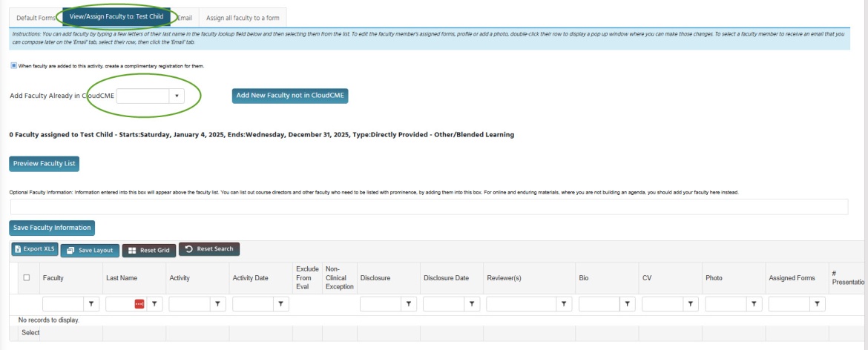The image size is (868, 350).
Task: Click the Photo column filter icon
Action: click(x=754, y=303)
